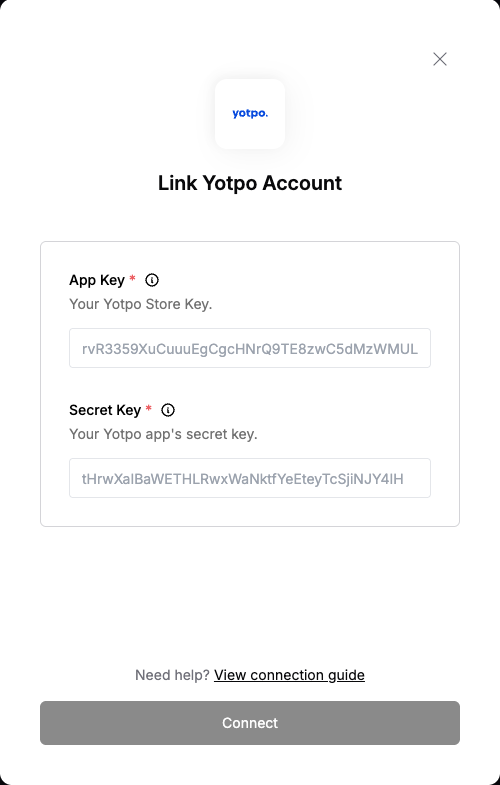The width and height of the screenshot is (500, 785).
Task: Focus the App Key input field
Action: [250, 348]
